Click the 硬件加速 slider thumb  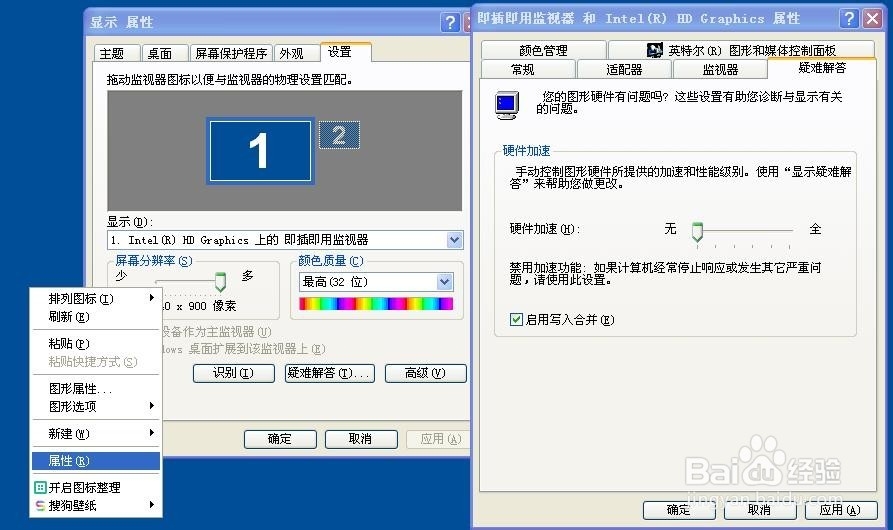(x=697, y=232)
